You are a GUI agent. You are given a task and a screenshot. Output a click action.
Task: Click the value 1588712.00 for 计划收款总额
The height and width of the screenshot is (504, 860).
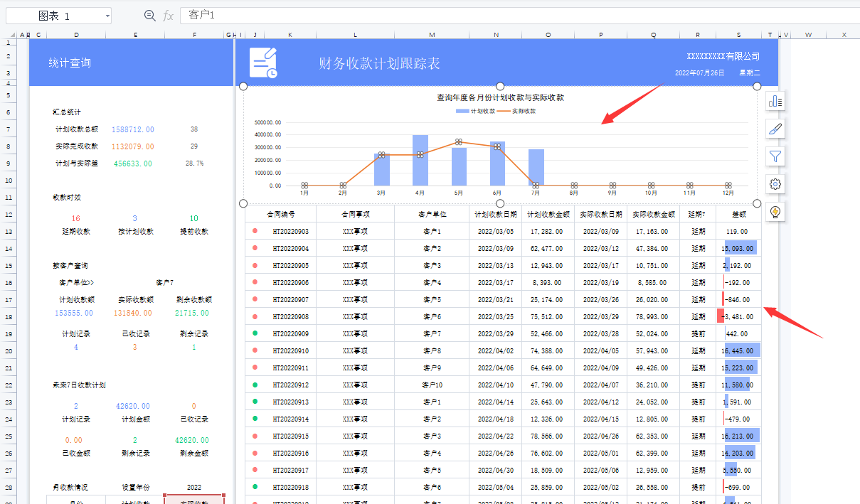pos(133,129)
